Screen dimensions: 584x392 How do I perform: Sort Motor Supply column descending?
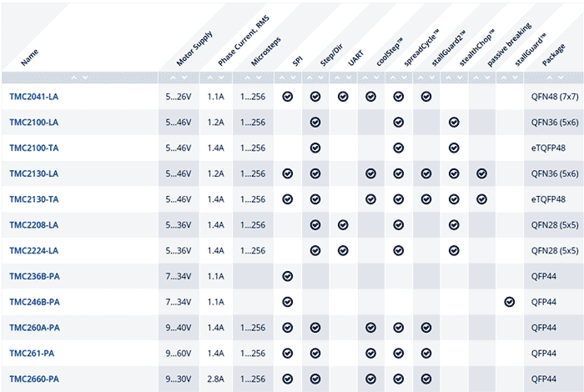(184, 78)
